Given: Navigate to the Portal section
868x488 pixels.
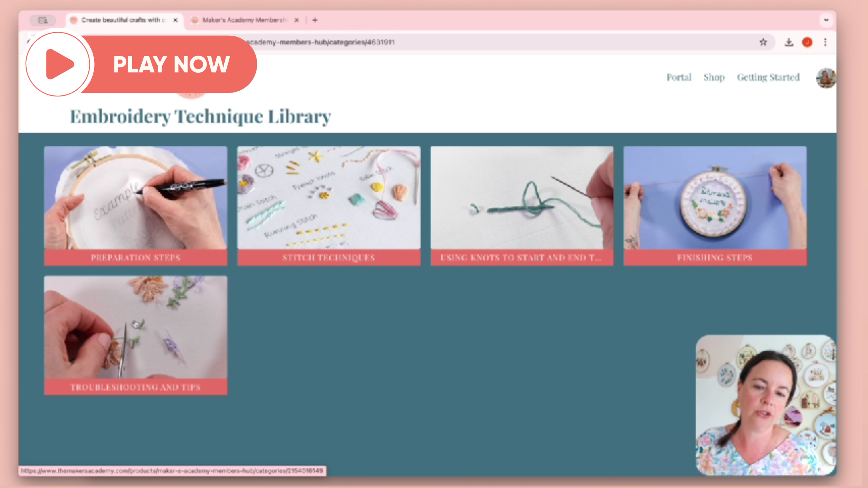Looking at the screenshot, I should tap(679, 77).
